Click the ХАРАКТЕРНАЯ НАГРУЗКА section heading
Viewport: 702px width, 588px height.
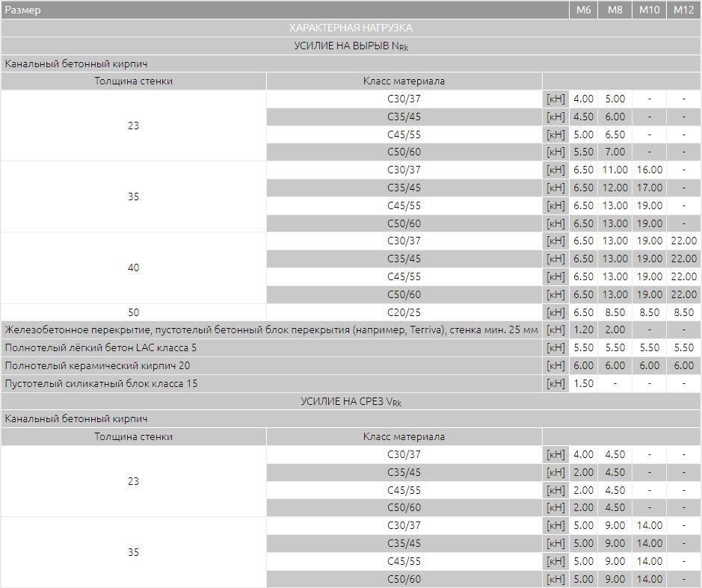[351, 28]
